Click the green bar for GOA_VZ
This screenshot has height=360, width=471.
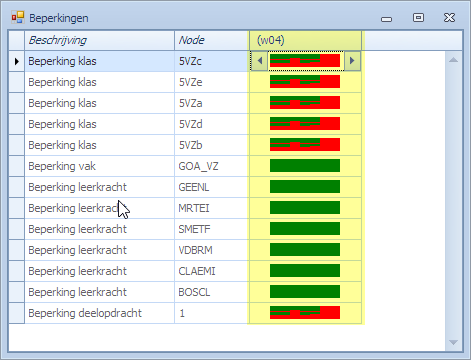(305, 166)
